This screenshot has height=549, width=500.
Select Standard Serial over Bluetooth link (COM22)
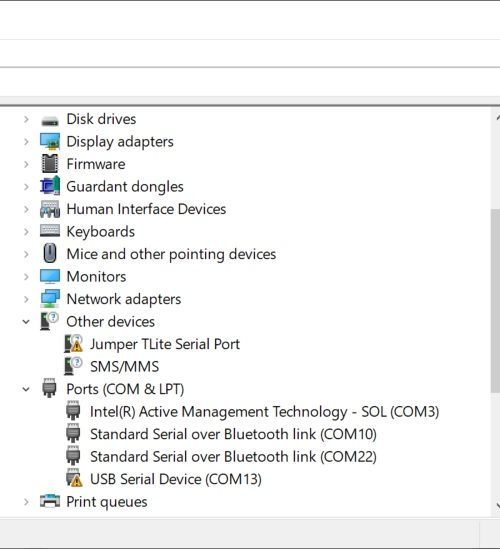[x=233, y=457]
